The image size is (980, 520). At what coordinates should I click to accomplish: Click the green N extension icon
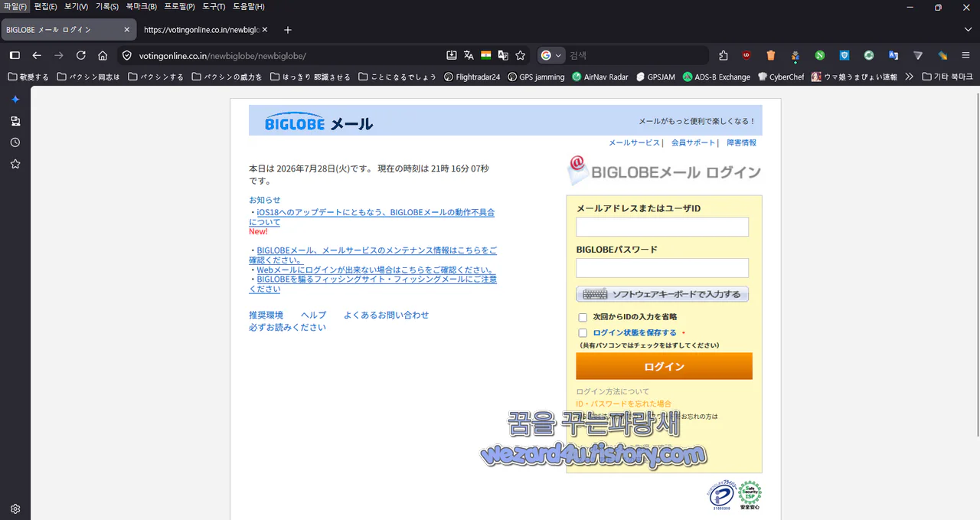click(x=820, y=55)
